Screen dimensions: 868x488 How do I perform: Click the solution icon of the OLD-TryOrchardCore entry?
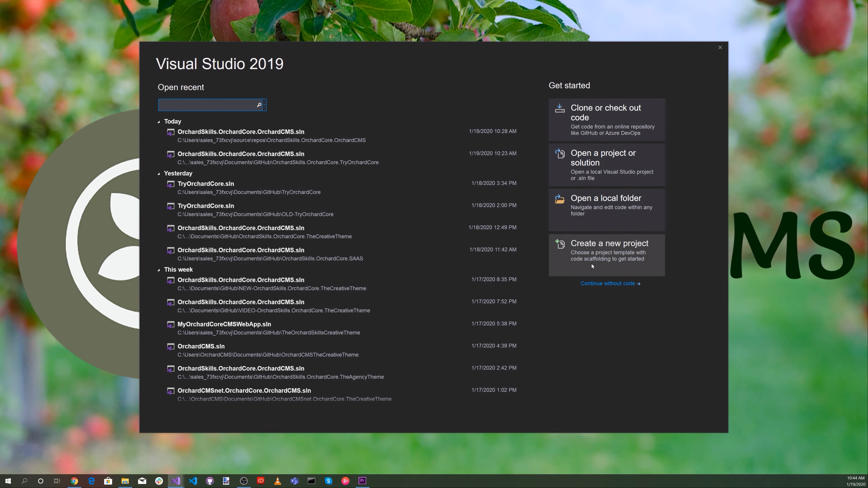click(171, 206)
